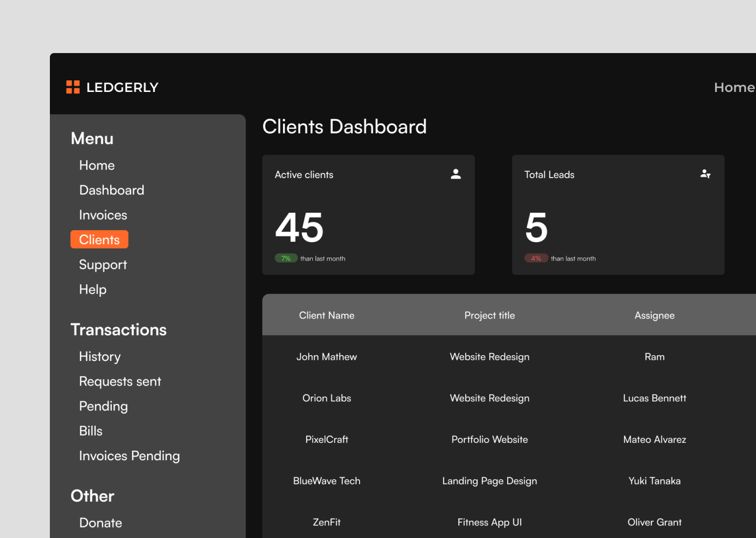Open the Bills page
756x538 pixels.
[90, 430]
